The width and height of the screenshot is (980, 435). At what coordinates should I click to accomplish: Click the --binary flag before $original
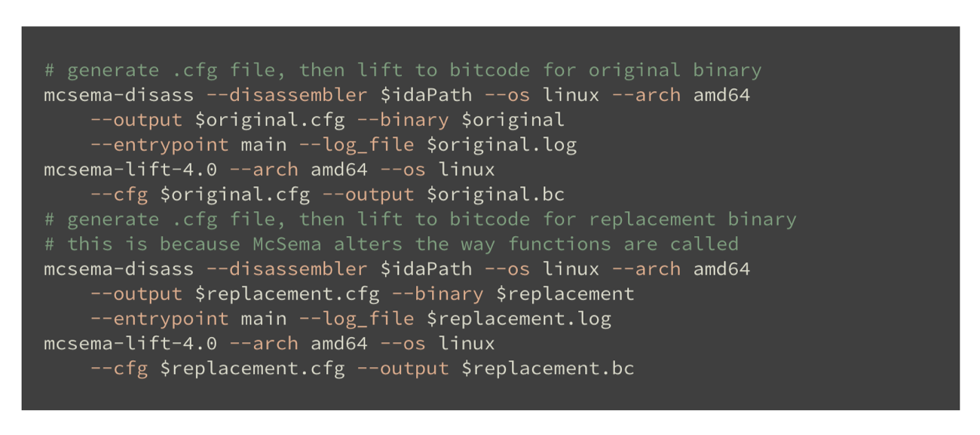coord(414,120)
